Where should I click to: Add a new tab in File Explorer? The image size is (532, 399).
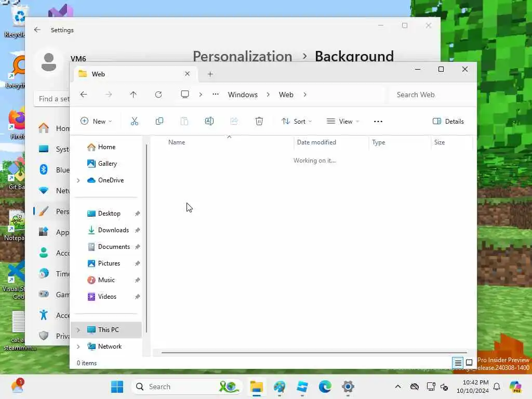coord(210,74)
